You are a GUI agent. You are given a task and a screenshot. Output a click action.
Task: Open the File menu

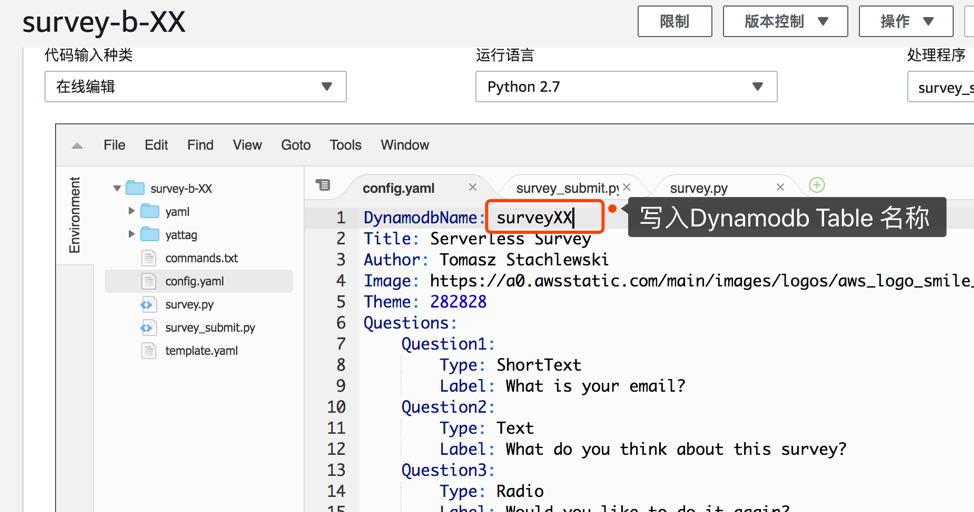point(114,145)
